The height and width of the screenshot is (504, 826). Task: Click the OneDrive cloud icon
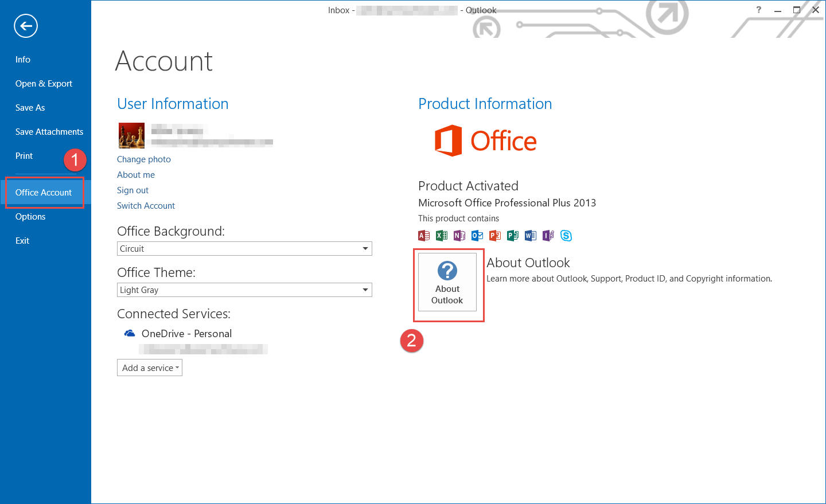(130, 333)
